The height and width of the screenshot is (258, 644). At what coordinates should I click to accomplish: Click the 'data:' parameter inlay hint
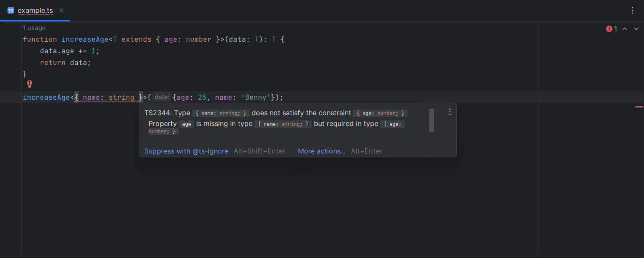click(x=162, y=97)
